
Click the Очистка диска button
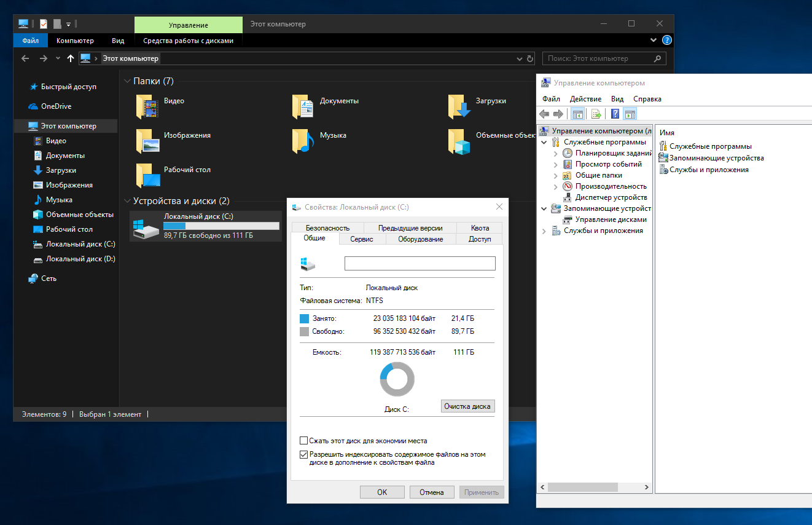click(468, 406)
